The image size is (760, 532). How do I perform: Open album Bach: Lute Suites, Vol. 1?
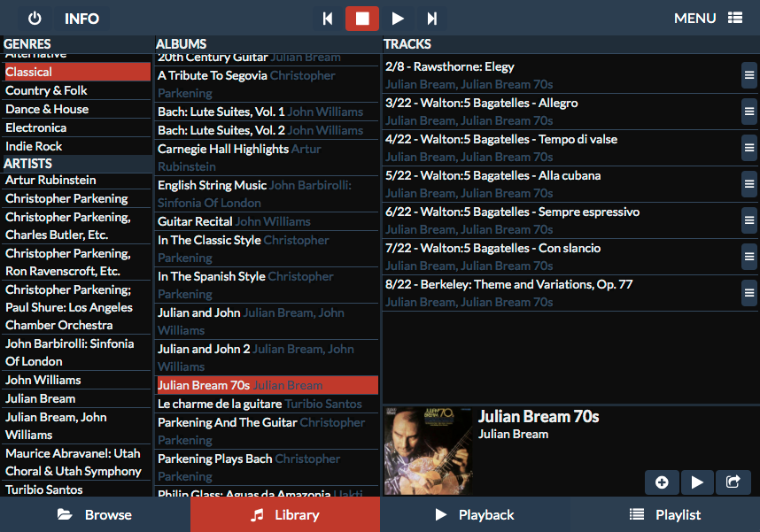pyautogui.click(x=268, y=112)
